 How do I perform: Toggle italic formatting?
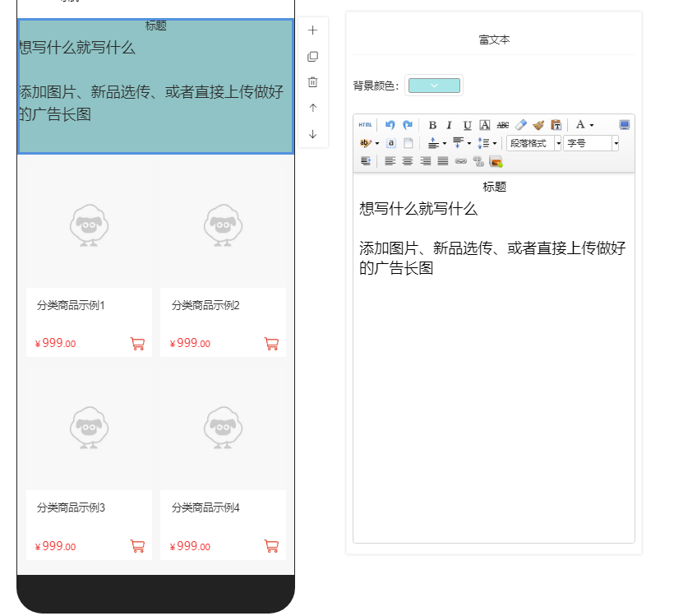(450, 125)
